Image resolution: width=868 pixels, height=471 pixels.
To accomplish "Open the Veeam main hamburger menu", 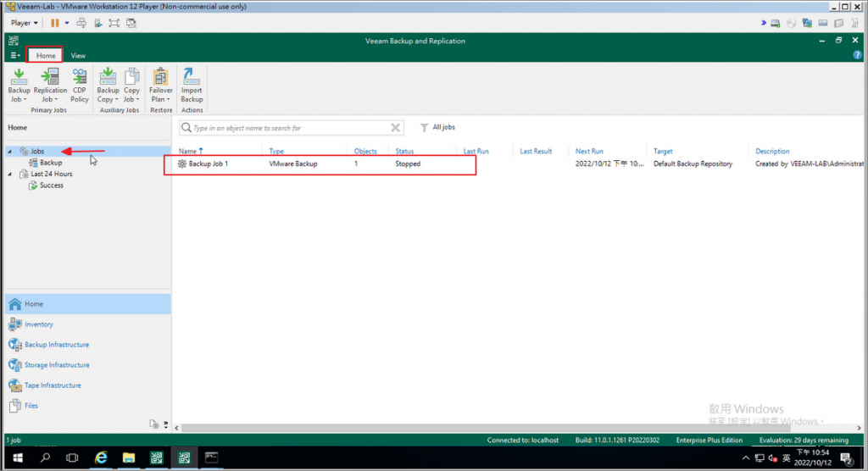I will [15, 55].
